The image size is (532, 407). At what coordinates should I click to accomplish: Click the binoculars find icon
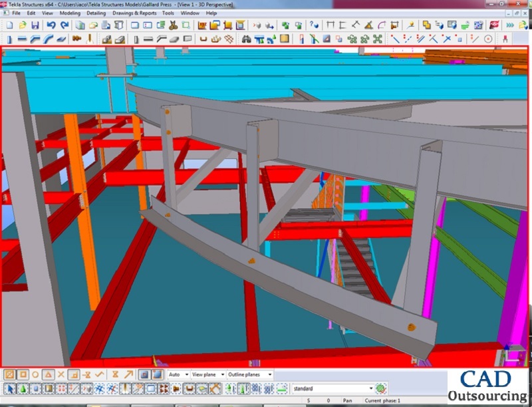(x=247, y=39)
